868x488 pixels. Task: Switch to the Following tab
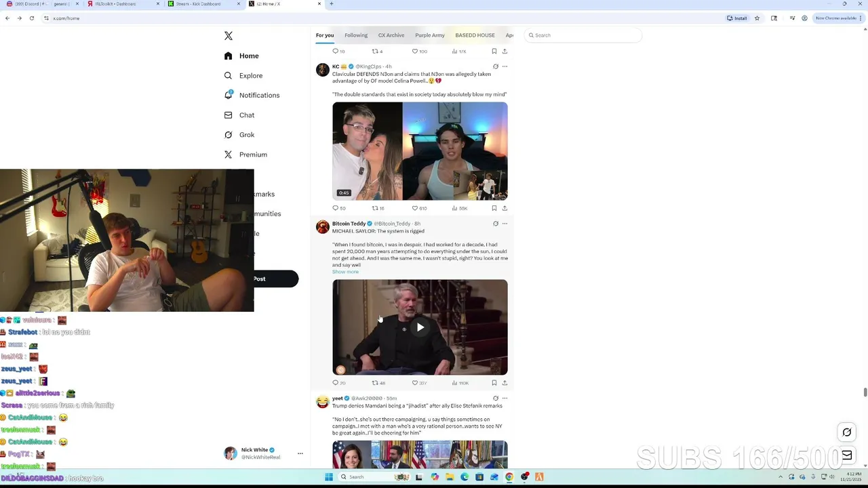click(356, 35)
